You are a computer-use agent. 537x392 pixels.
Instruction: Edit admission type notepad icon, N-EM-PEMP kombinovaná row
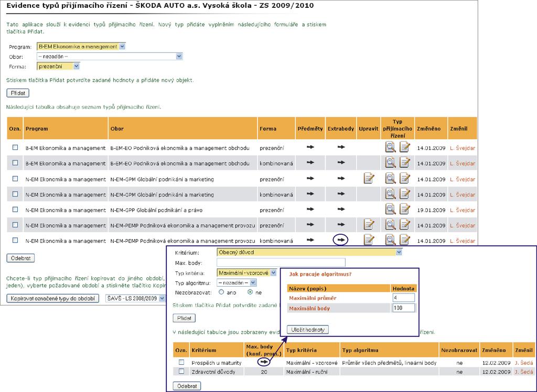click(x=405, y=239)
